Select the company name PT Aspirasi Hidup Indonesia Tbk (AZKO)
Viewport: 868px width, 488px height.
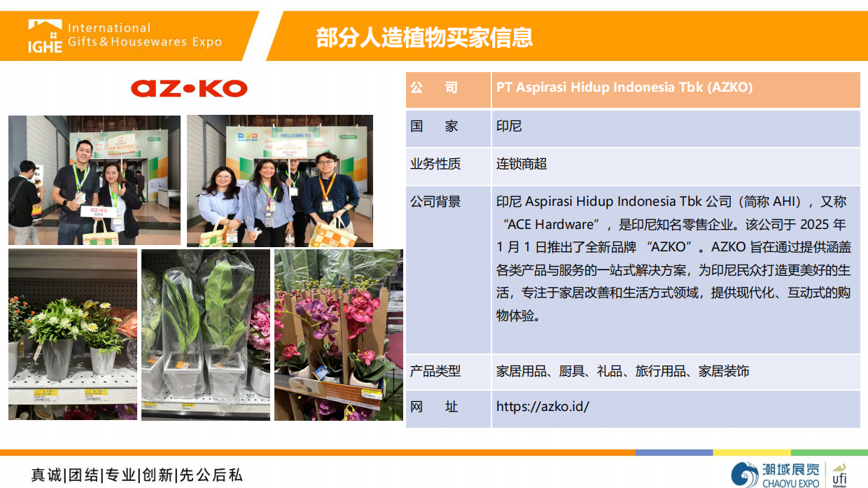(624, 88)
